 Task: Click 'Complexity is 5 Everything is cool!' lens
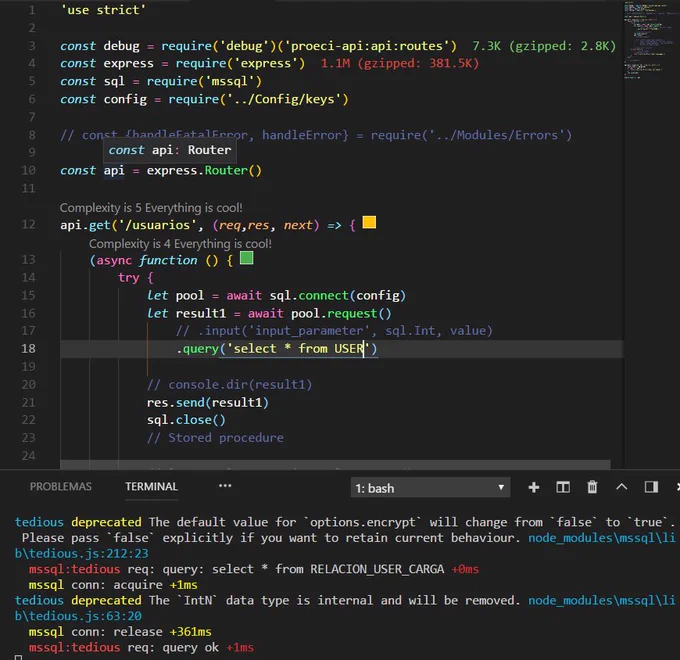coord(151,208)
